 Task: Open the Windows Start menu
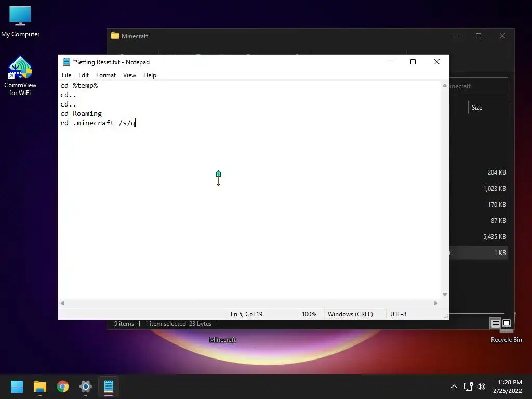17,387
